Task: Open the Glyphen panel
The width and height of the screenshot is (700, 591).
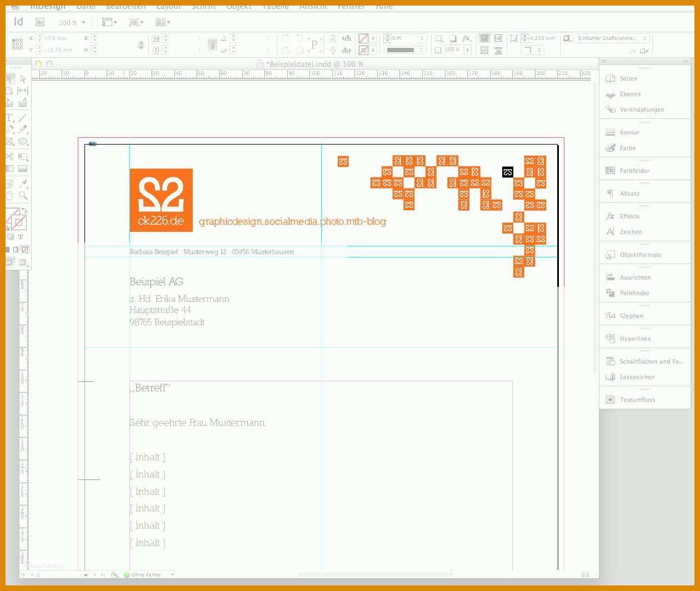Action: (644, 316)
